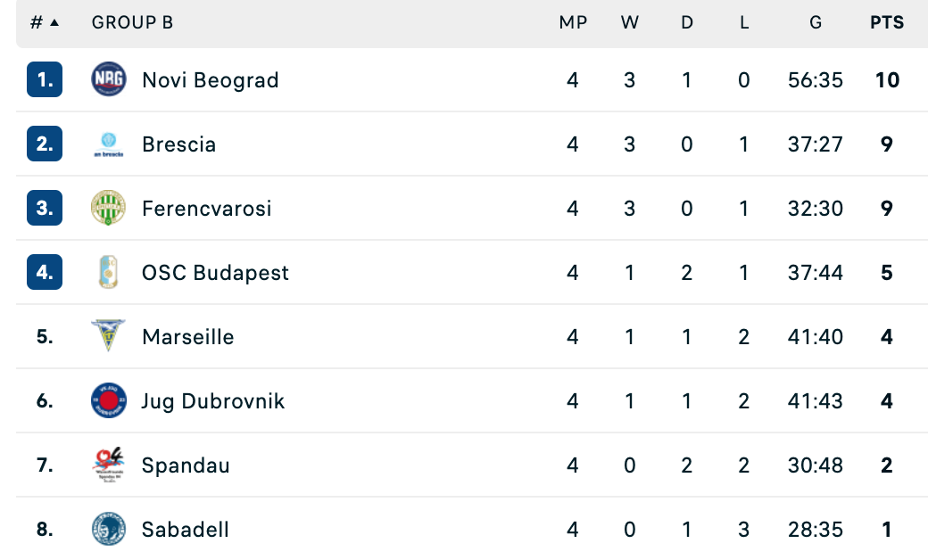Sort by D draws column header
This screenshot has height=560, width=928.
[686, 22]
